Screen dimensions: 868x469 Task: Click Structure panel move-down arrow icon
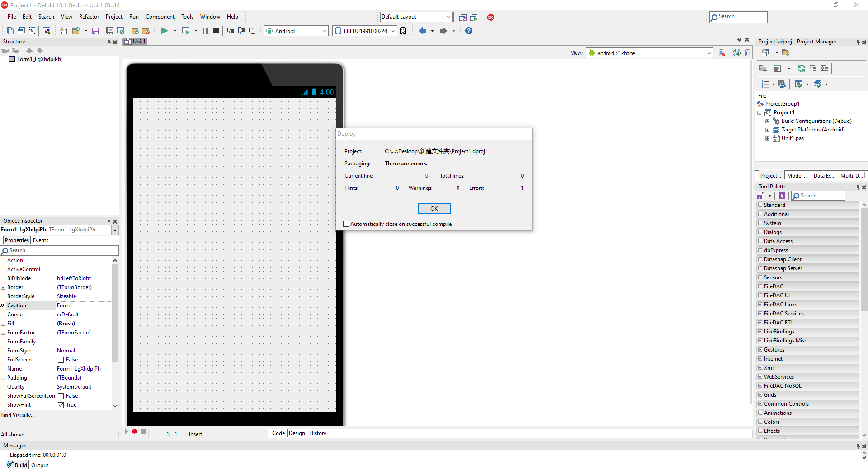tap(40, 51)
